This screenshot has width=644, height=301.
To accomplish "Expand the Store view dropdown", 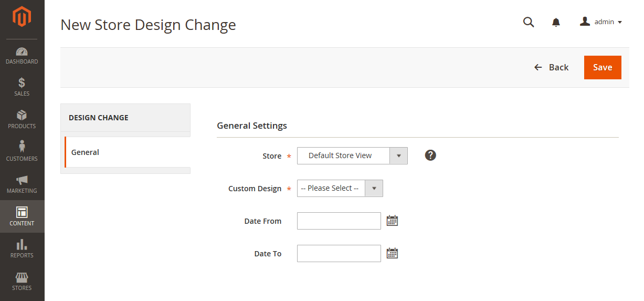I will (352, 155).
